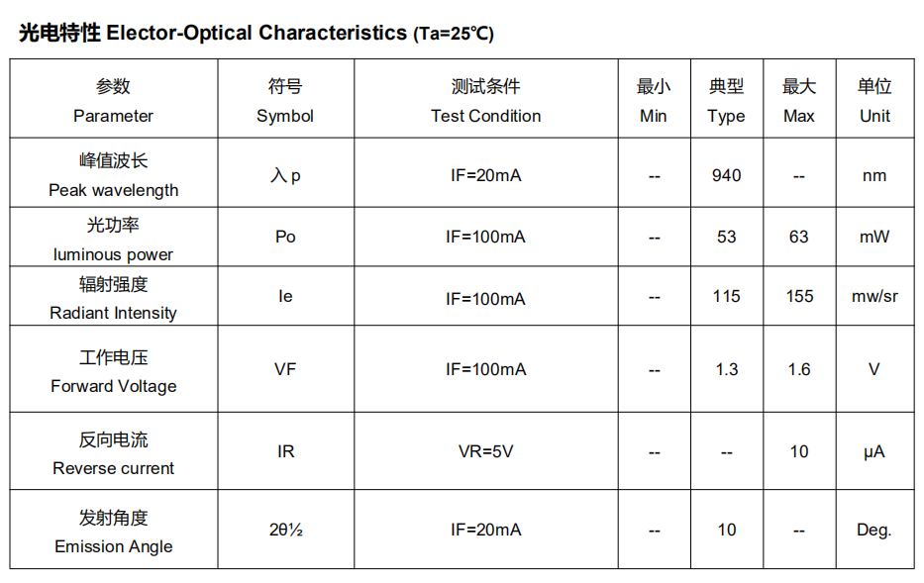This screenshot has width=924, height=583.
Task: Select the mw/sr unit cell
Action: pyautogui.click(x=874, y=296)
